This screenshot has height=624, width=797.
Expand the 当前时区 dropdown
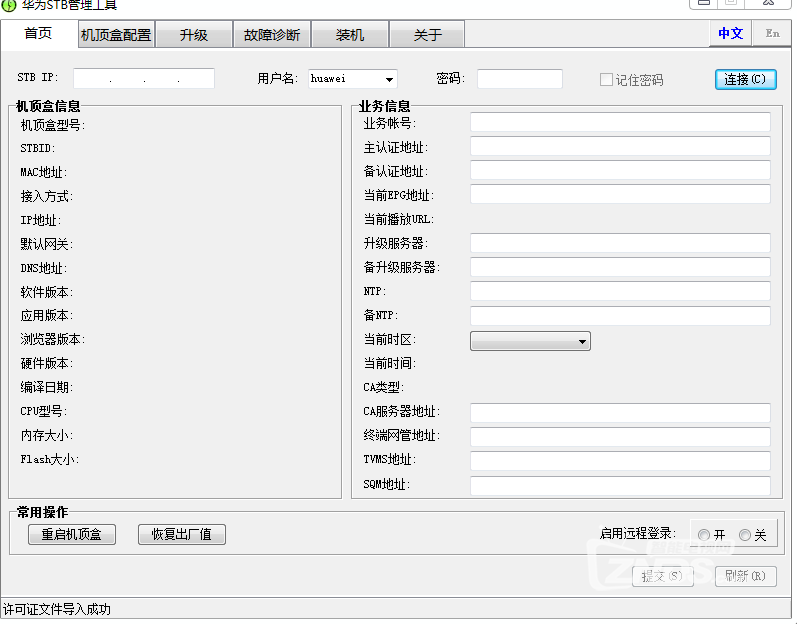coord(530,341)
